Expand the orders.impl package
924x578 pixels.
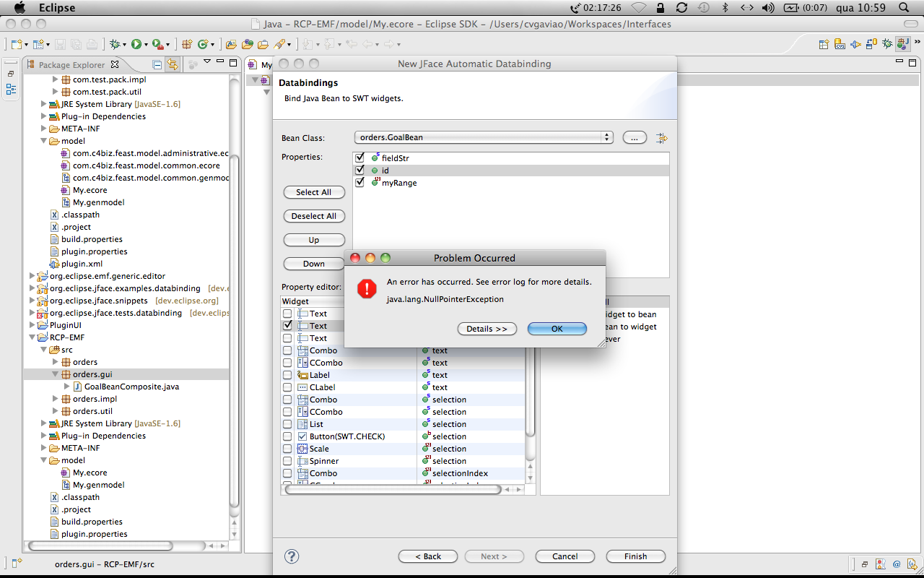point(55,399)
